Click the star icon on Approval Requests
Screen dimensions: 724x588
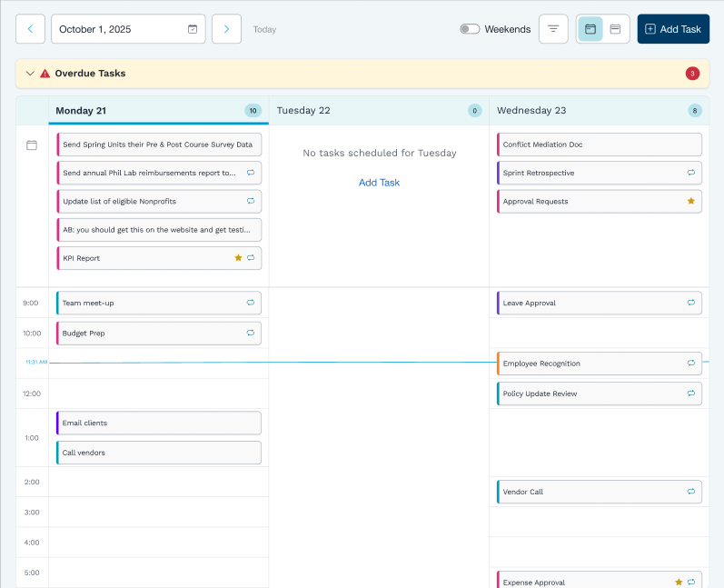point(690,201)
